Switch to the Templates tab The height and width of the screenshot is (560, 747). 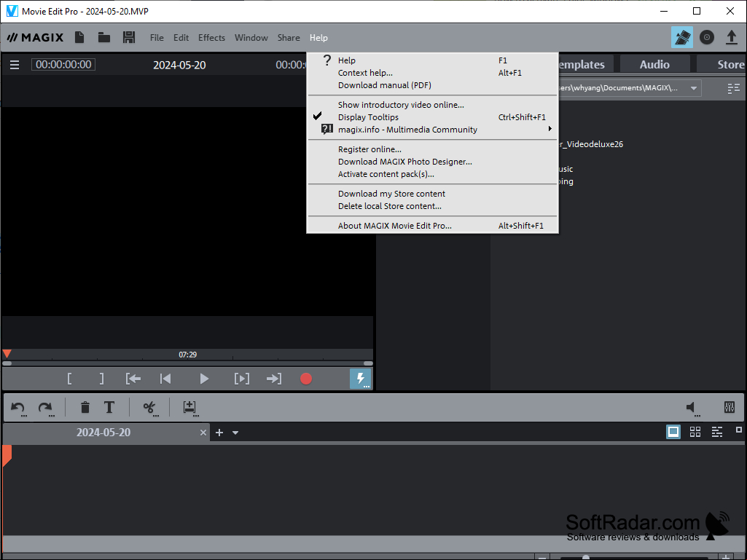(586, 64)
